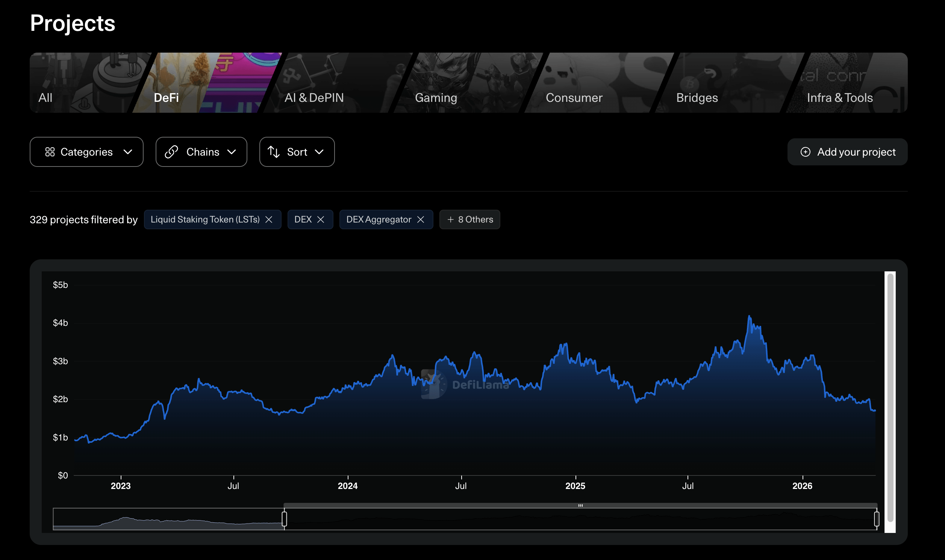Viewport: 945px width, 560px height.
Task: Click the Sort arrows icon
Action: click(274, 152)
